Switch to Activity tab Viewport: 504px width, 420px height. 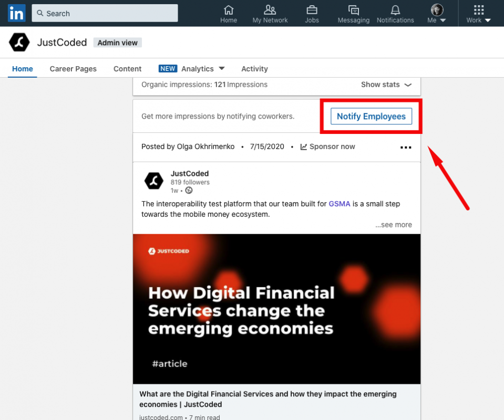pos(254,69)
